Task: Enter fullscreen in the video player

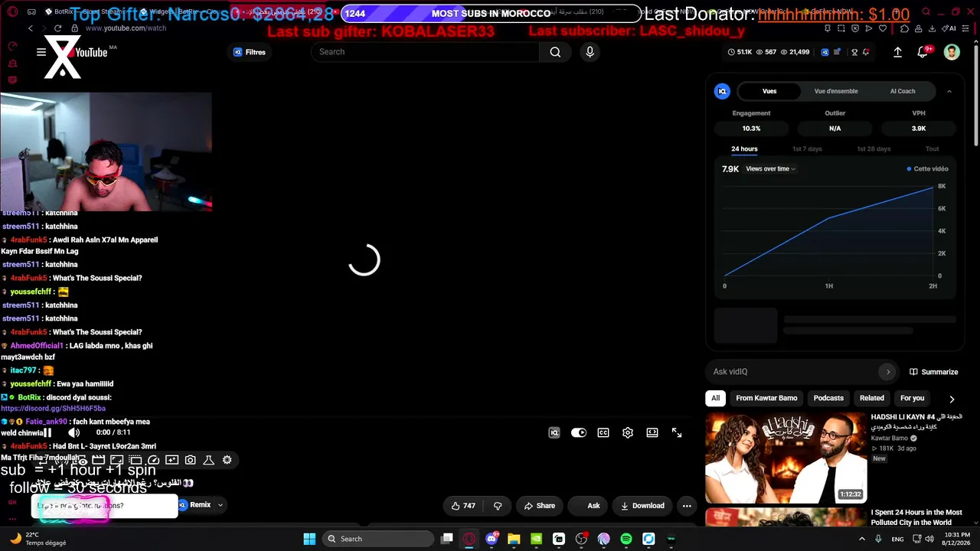Action: (x=677, y=433)
